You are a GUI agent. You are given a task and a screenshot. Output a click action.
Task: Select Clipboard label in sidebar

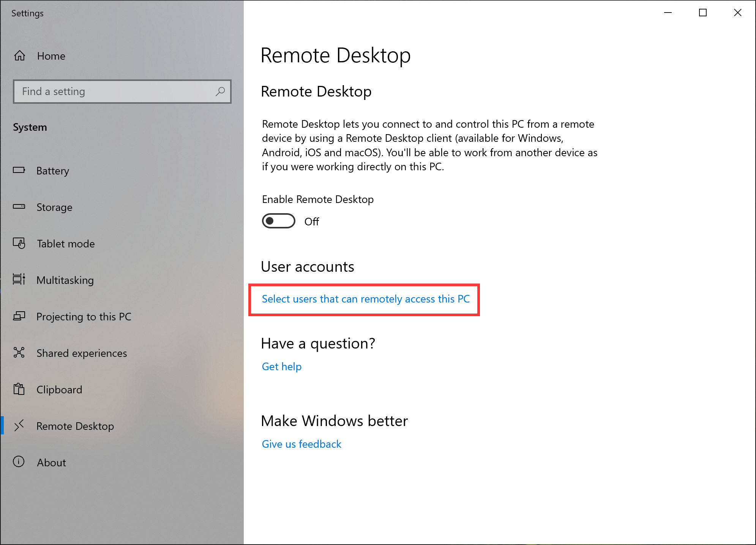click(59, 390)
